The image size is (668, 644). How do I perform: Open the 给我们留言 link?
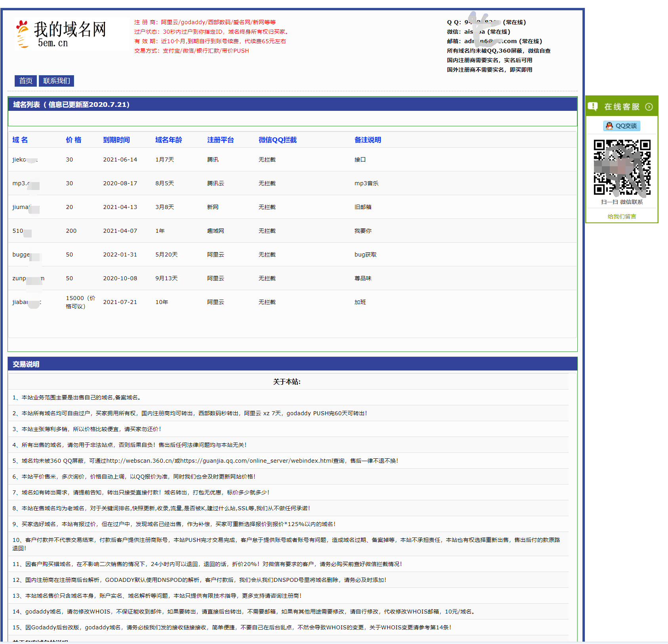[x=622, y=217]
